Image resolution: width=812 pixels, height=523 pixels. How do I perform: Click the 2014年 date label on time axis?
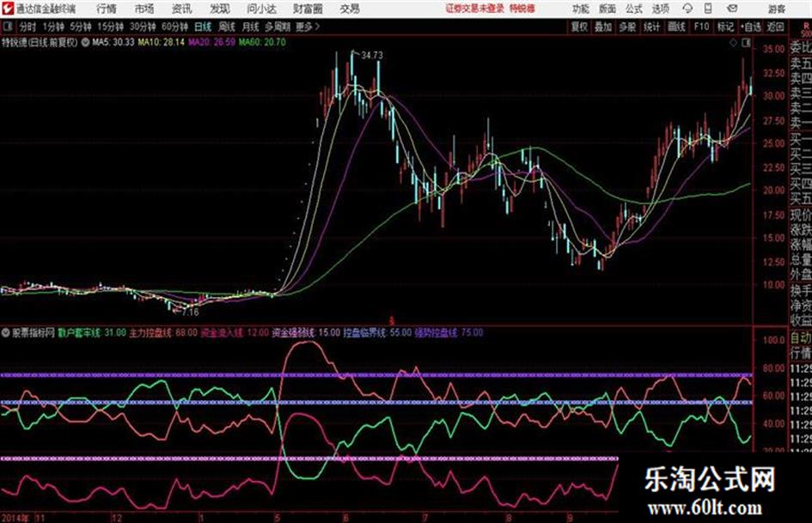point(15,518)
